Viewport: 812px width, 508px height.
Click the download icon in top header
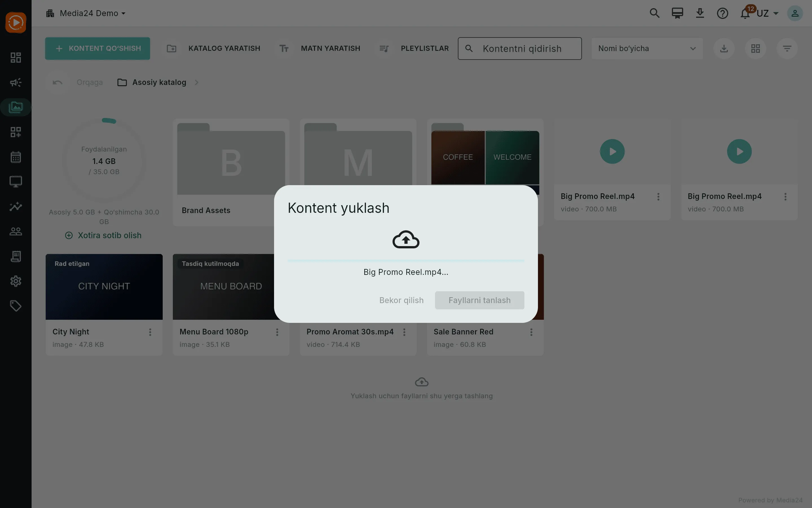(700, 13)
